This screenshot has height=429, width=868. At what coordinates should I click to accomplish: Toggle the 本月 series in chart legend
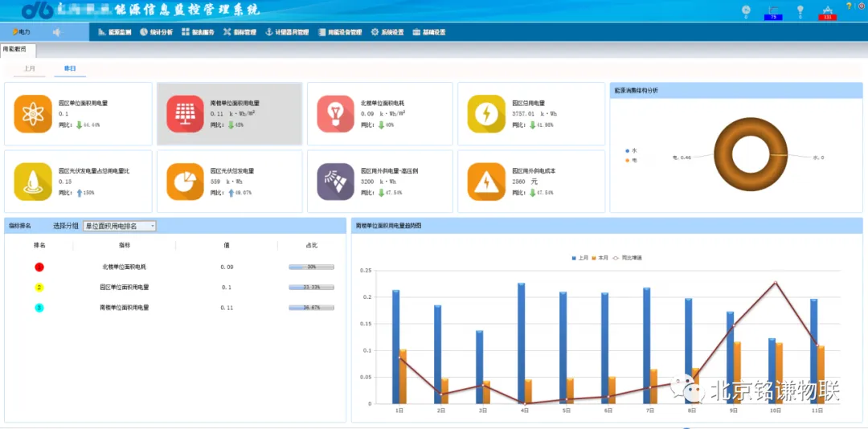pos(600,258)
